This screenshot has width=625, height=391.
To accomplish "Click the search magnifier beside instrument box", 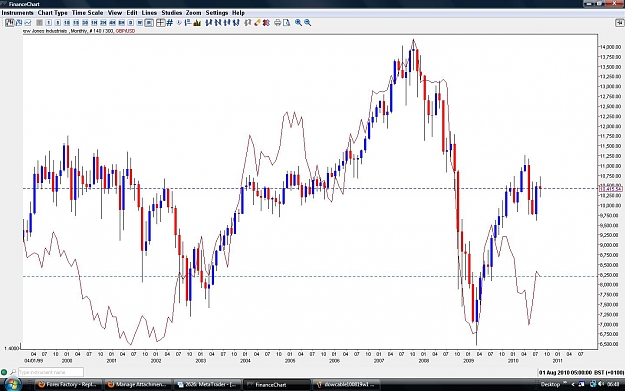I will point(13,372).
